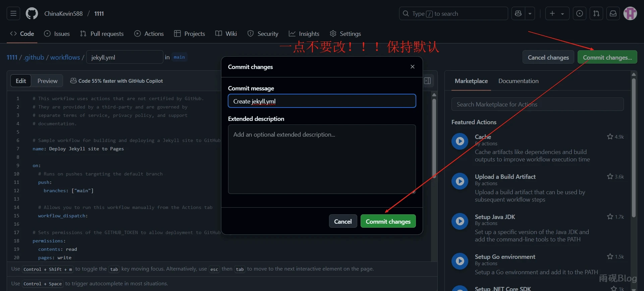The height and width of the screenshot is (291, 644).
Task: Toggle the editor side panel icon
Action: point(427,81)
